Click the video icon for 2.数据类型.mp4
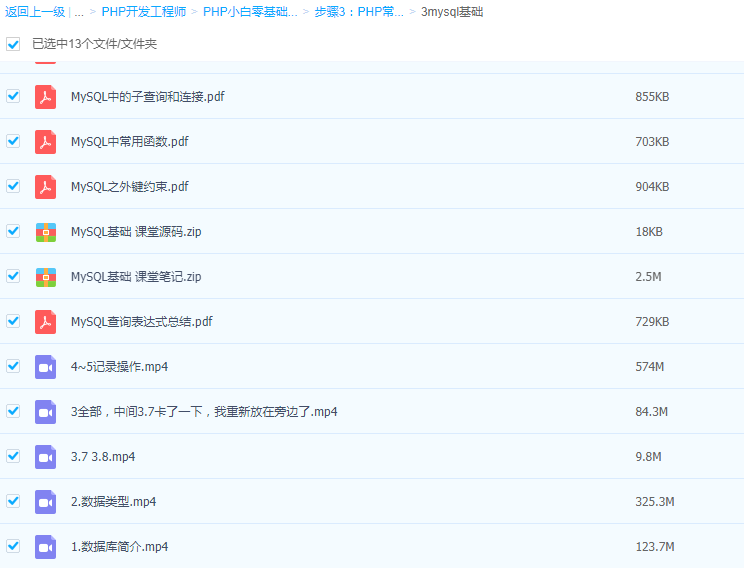Viewport: 744px width, 568px height. point(45,502)
